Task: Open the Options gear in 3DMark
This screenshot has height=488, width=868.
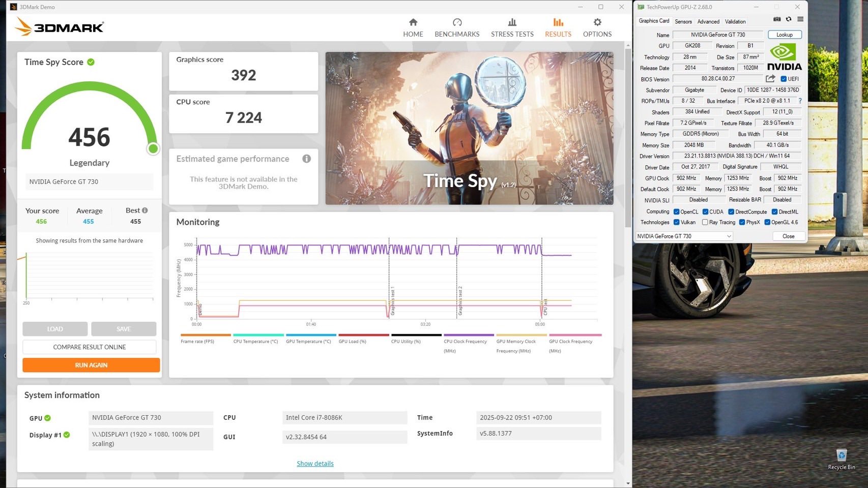Action: point(597,27)
